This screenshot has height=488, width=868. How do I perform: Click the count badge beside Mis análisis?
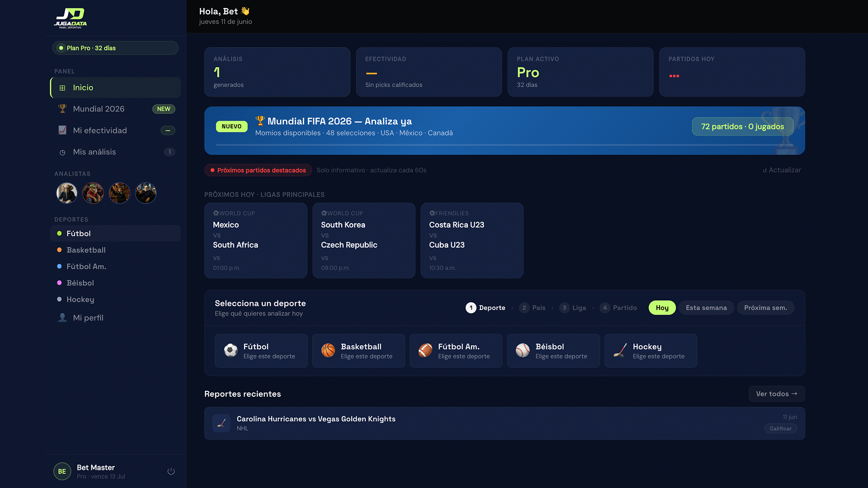click(170, 152)
